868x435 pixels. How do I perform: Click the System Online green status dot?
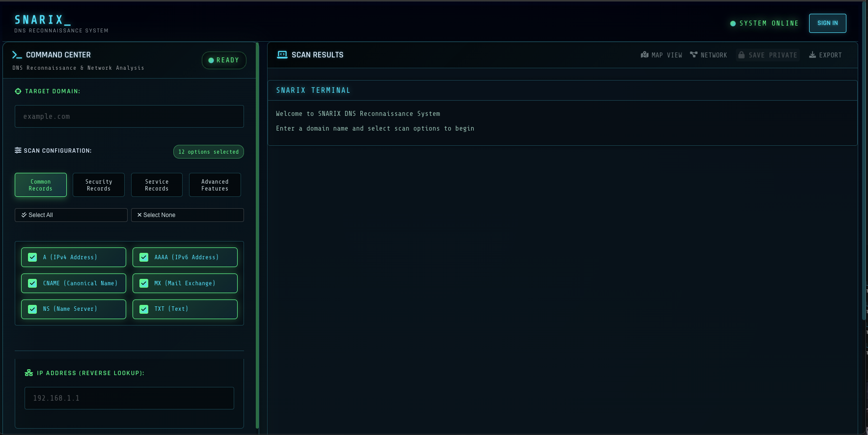733,24
